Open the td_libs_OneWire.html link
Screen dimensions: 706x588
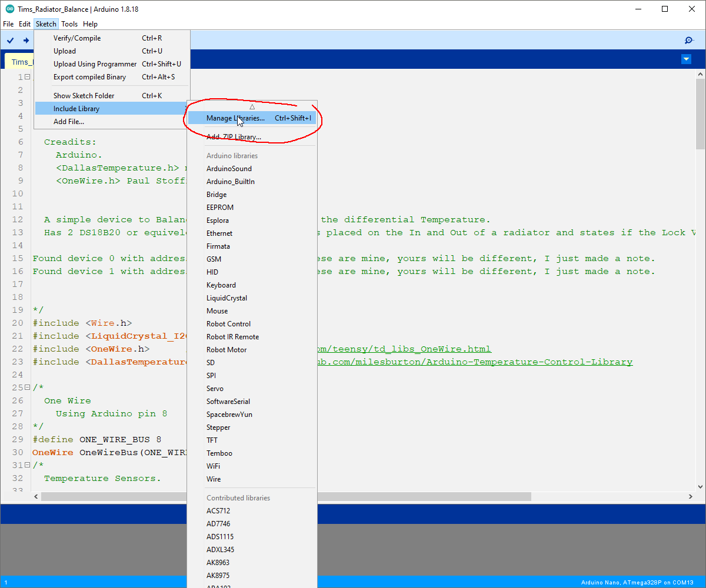[x=404, y=349]
